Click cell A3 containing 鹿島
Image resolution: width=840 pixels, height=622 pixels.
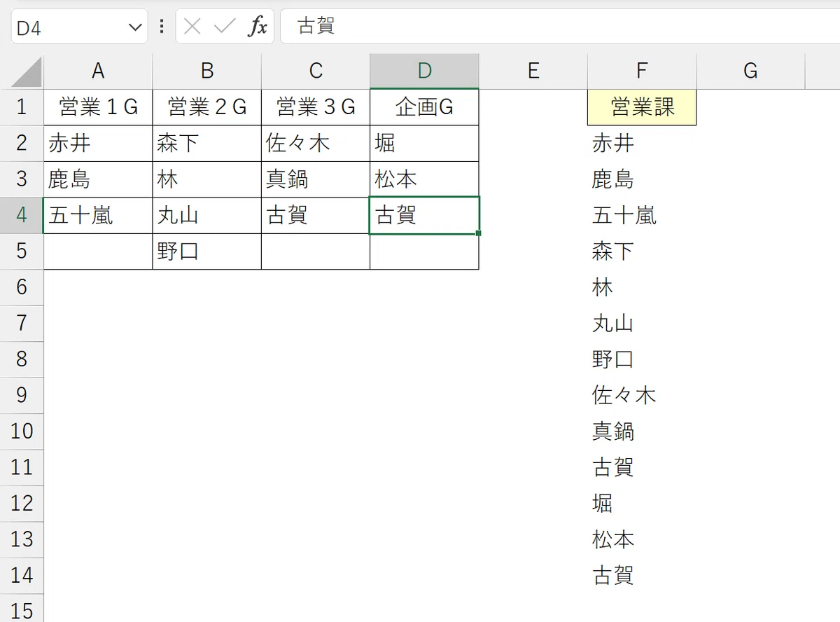[98, 179]
